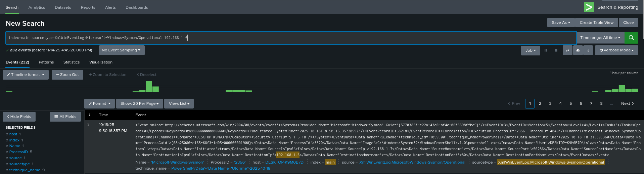The width and height of the screenshot is (644, 174).
Task: Open the Show 20 Per Page dropdown
Action: 139,103
